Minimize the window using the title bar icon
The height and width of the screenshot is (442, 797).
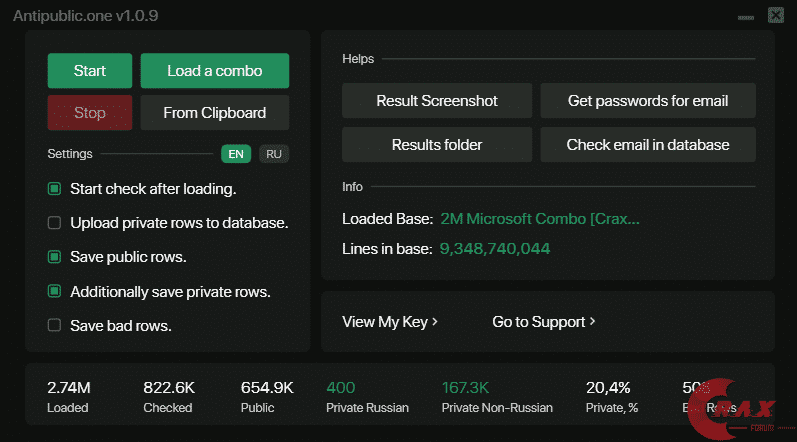[746, 16]
